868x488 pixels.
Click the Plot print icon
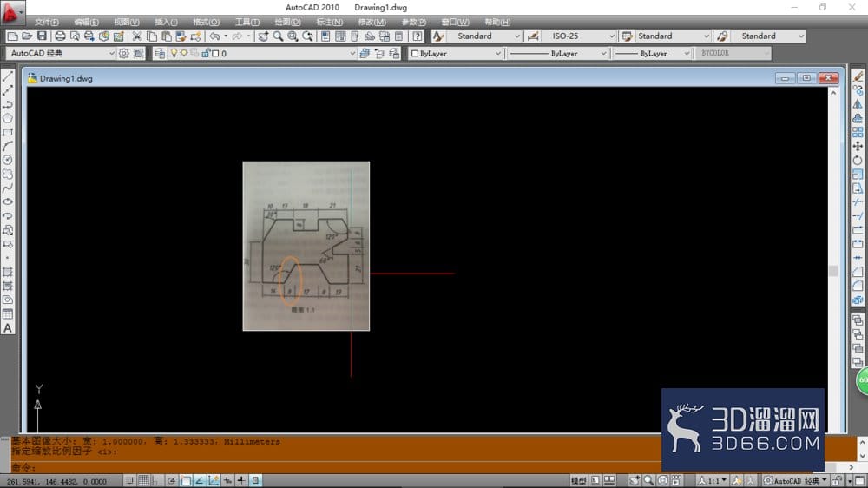[60, 36]
